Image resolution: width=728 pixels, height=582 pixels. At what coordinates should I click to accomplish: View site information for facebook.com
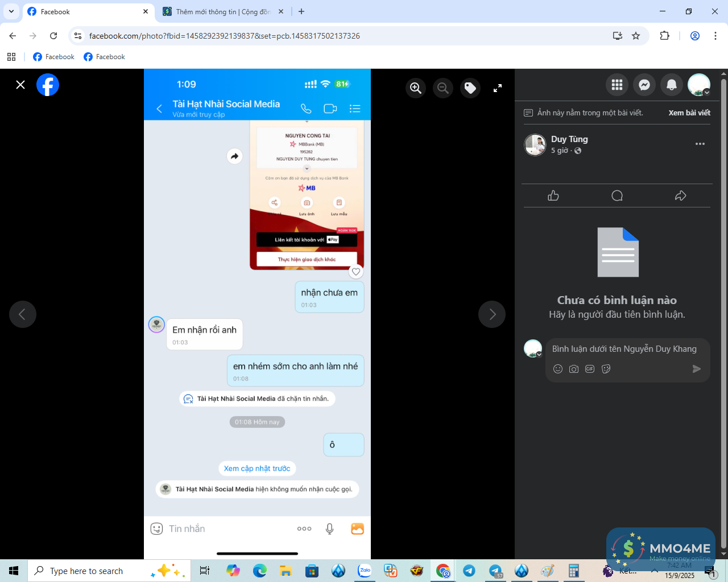point(78,36)
